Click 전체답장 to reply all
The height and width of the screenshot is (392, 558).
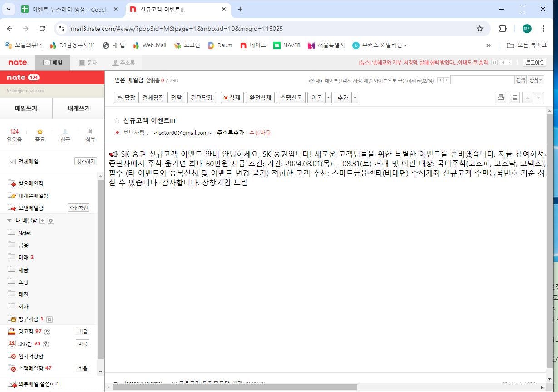153,98
